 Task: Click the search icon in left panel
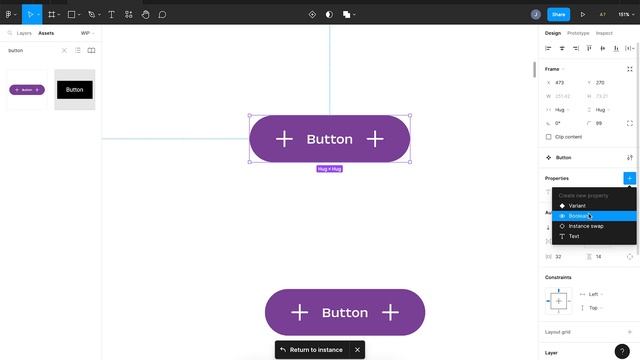pyautogui.click(x=10, y=33)
